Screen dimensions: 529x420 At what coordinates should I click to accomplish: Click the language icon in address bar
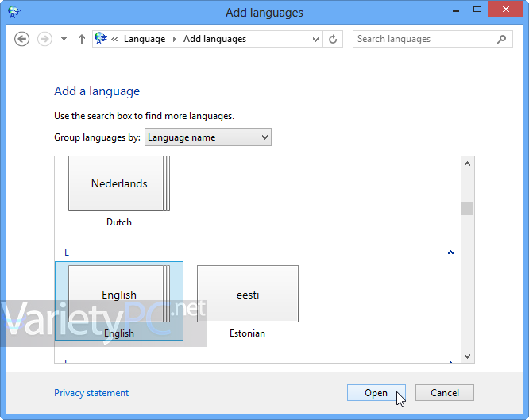click(x=101, y=39)
